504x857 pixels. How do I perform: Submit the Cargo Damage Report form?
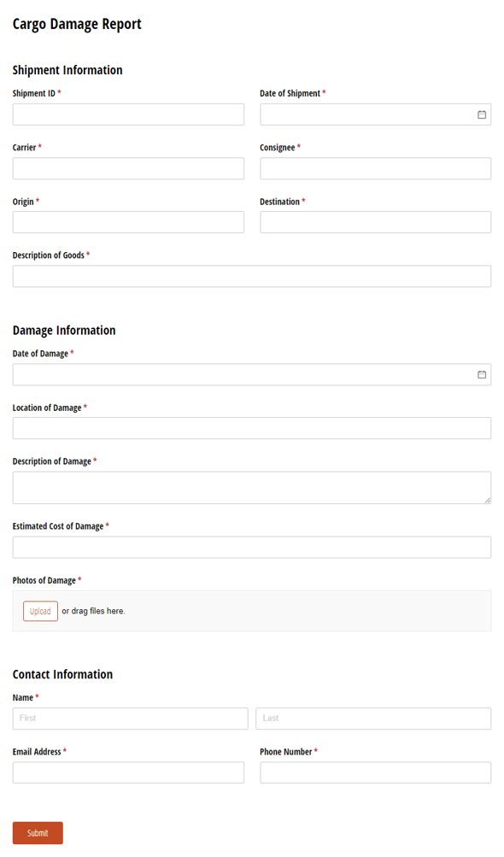[38, 833]
